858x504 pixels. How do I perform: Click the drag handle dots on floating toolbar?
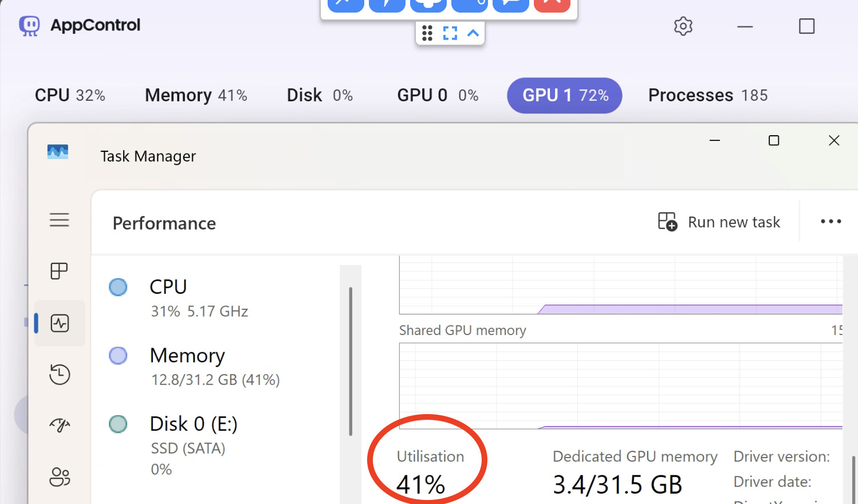coord(427,33)
